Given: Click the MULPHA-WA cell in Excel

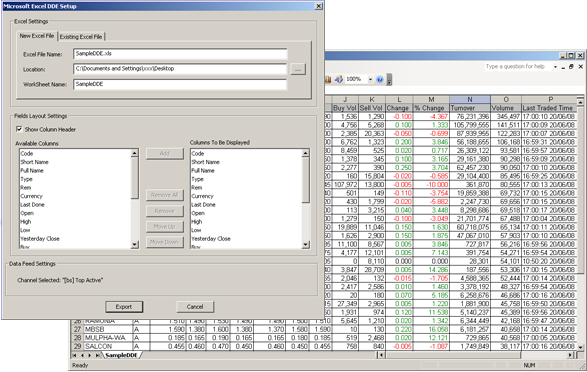Looking at the screenshot, I should pyautogui.click(x=108, y=338).
